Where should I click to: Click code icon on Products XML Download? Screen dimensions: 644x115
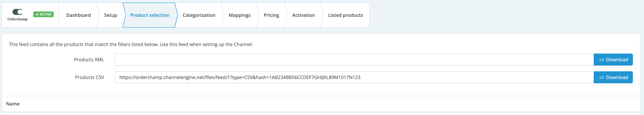(602, 60)
